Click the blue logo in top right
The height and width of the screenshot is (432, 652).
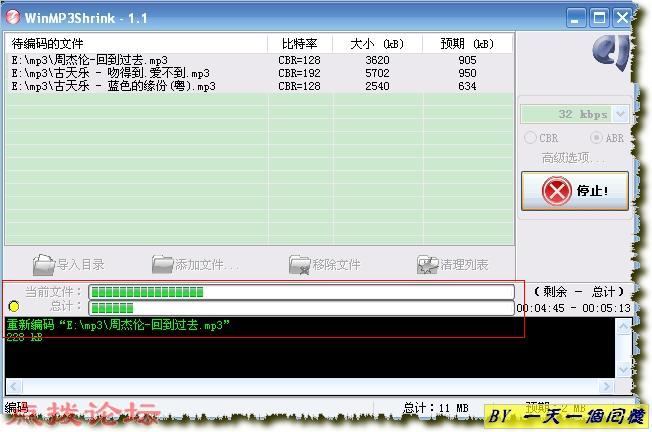(x=611, y=52)
